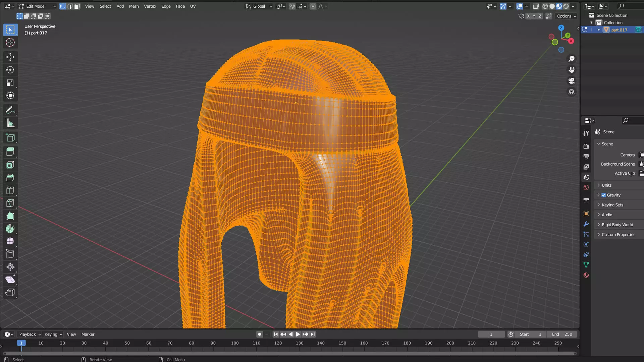
Task: Open the timeline Playback menu
Action: (30, 334)
